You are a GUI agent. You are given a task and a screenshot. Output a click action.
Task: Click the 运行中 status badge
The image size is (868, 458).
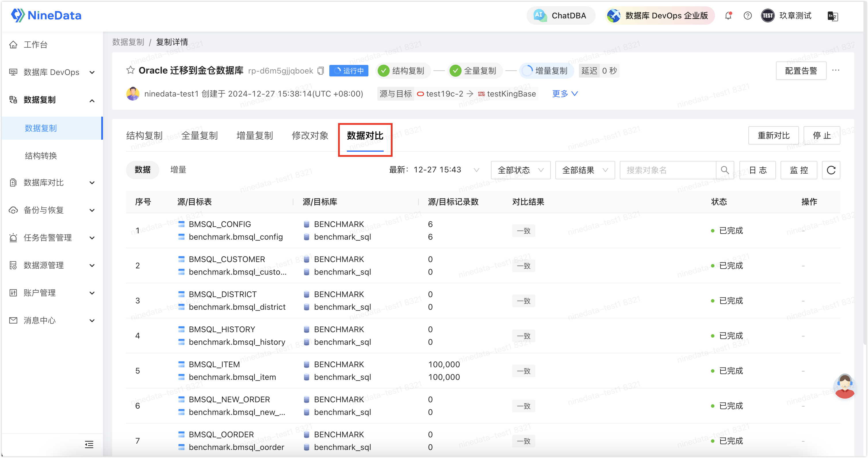click(x=348, y=71)
